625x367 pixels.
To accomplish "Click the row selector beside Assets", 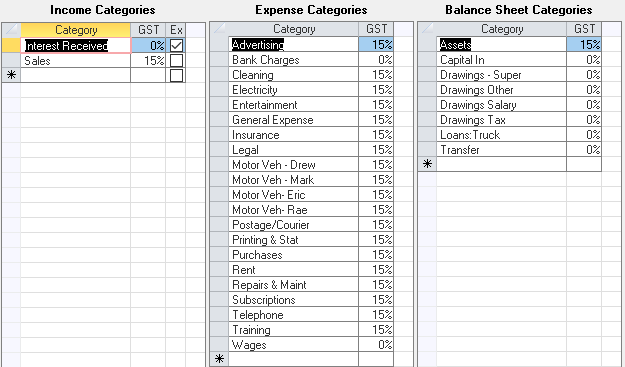I will click(427, 45).
